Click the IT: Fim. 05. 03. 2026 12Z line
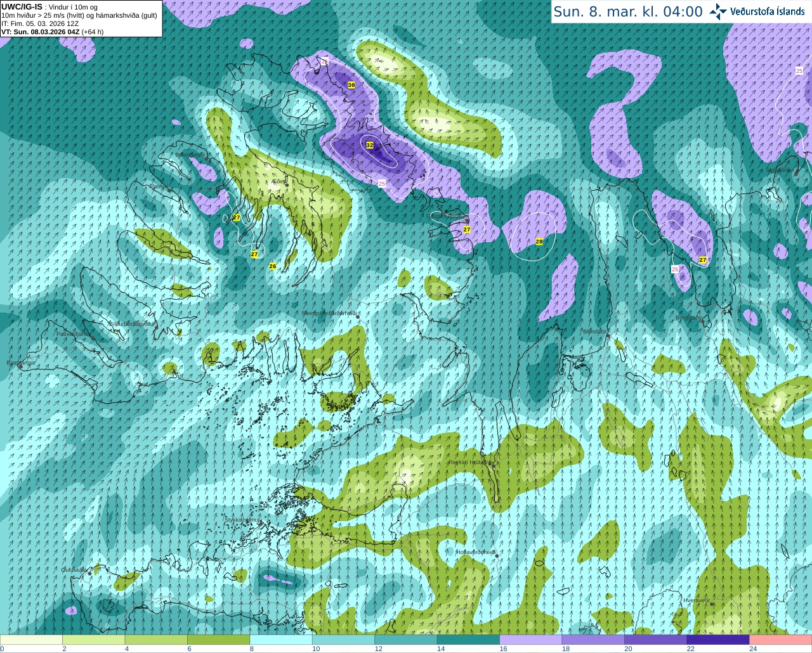 pyautogui.click(x=40, y=23)
